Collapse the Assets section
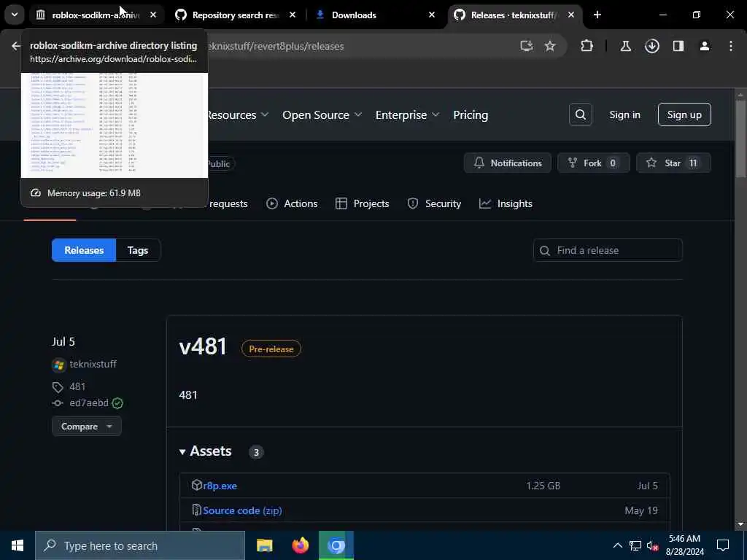This screenshot has width=747, height=560. coord(206,451)
